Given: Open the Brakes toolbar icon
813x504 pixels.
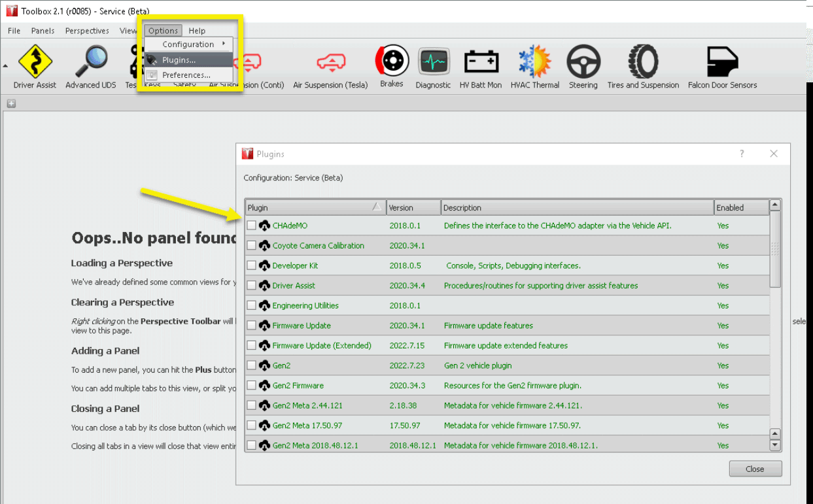Looking at the screenshot, I should 392,61.
